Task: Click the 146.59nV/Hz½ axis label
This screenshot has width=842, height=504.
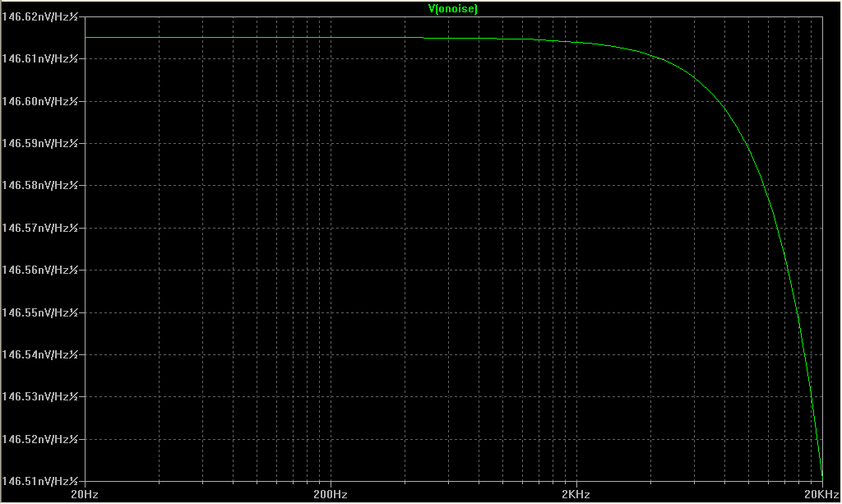Action: [x=40, y=143]
